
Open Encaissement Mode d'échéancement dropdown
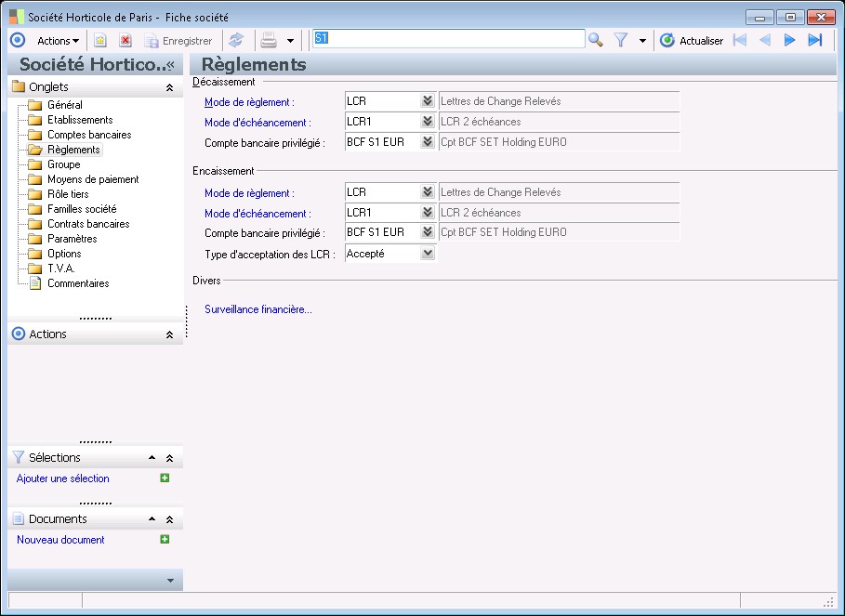428,212
